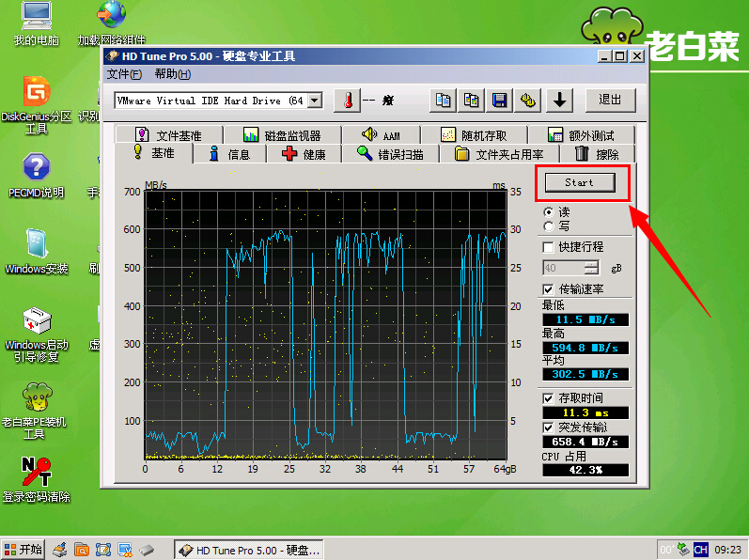Open the 开始 start menu button
749x560 pixels.
[x=23, y=550]
